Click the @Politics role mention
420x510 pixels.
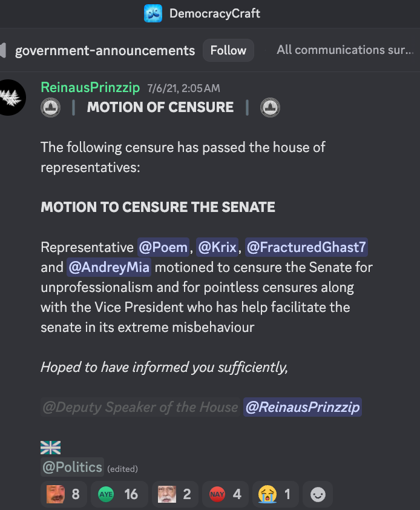click(x=72, y=467)
